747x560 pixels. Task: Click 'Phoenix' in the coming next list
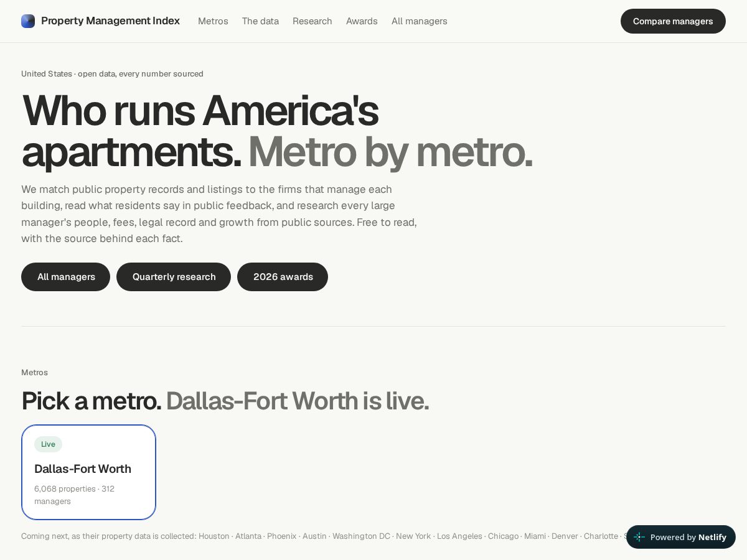point(281,536)
